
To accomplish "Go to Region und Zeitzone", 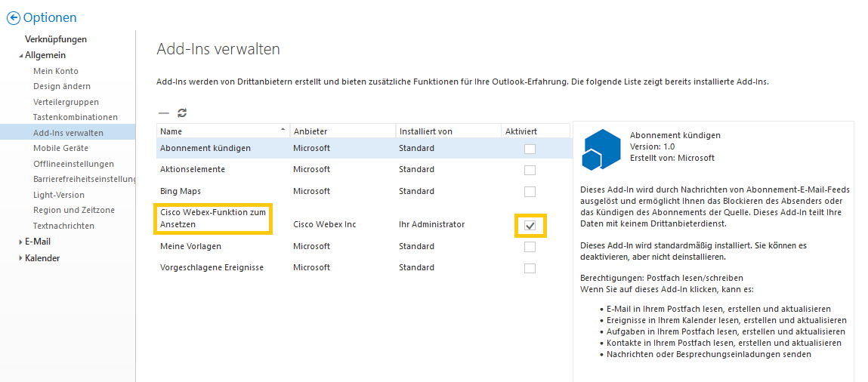I will coord(74,210).
